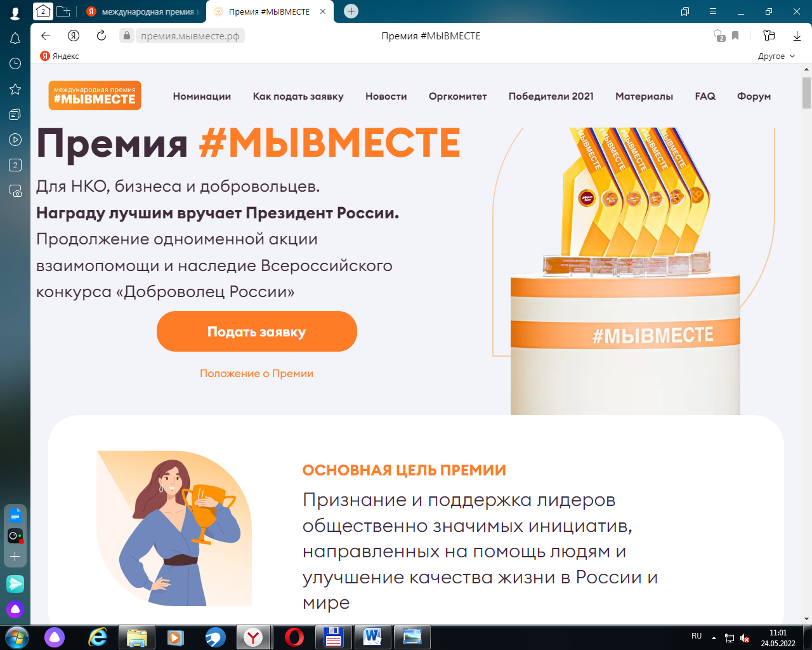
Task: Open the notifications bell in sidebar
Action: point(15,39)
